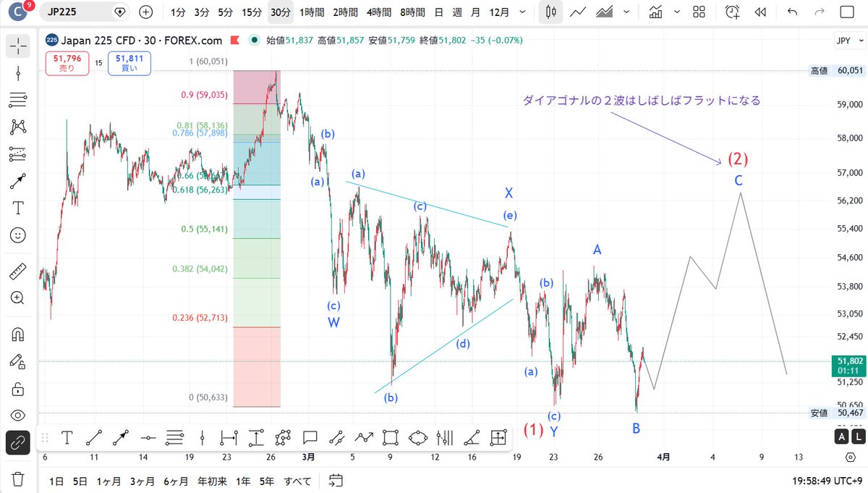868x493 pixels.
Task: Open the layout grid selector
Action: click(x=698, y=12)
